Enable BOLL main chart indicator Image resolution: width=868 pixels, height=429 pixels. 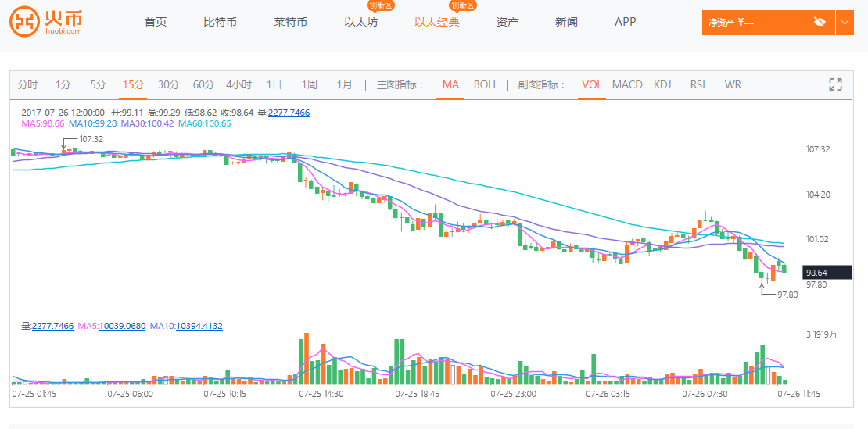(x=486, y=84)
